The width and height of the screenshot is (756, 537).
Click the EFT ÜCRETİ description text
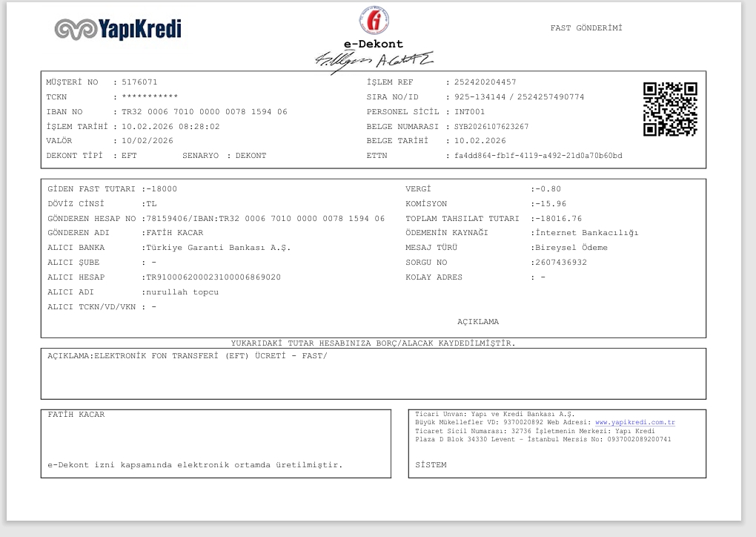tap(210, 356)
